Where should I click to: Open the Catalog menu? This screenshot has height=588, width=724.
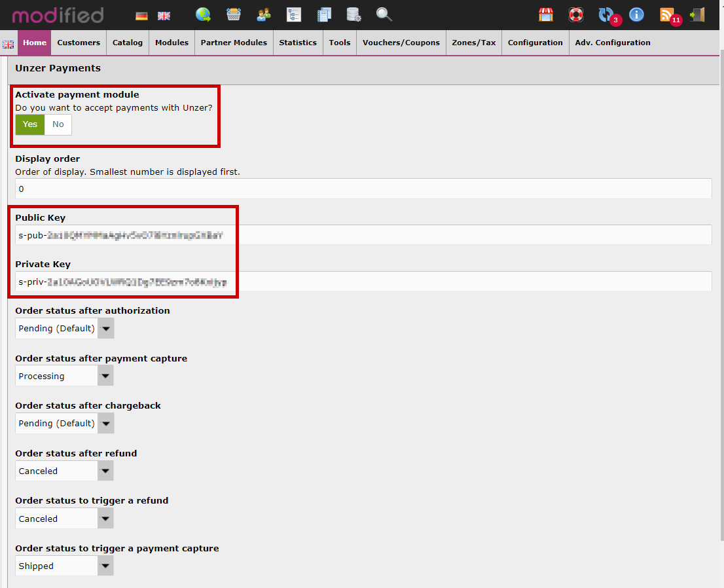click(128, 43)
